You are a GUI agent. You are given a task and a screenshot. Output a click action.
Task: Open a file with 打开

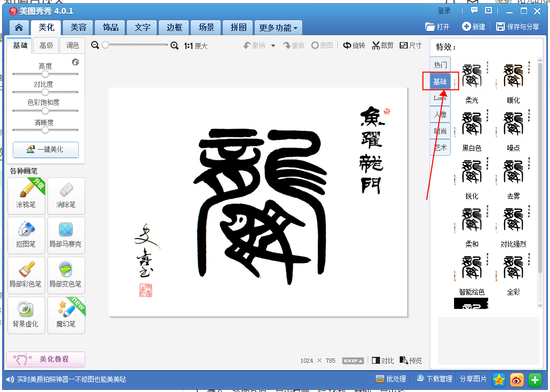point(437,27)
